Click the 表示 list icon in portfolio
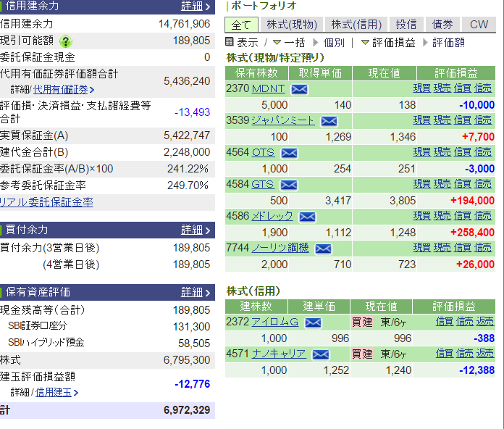This screenshot has height=429, width=504. [x=229, y=42]
